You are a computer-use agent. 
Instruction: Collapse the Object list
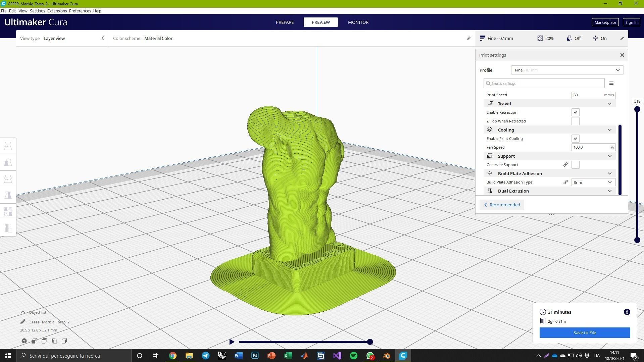pyautogui.click(x=23, y=312)
